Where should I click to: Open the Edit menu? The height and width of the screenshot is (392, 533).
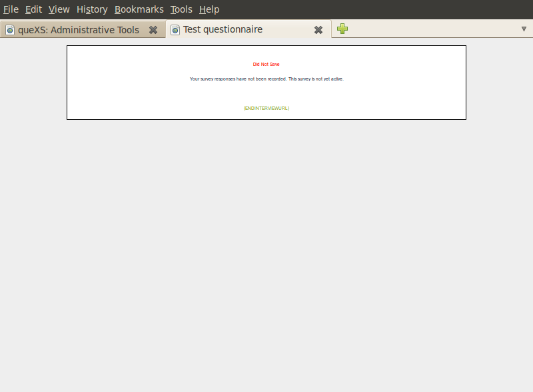(33, 9)
